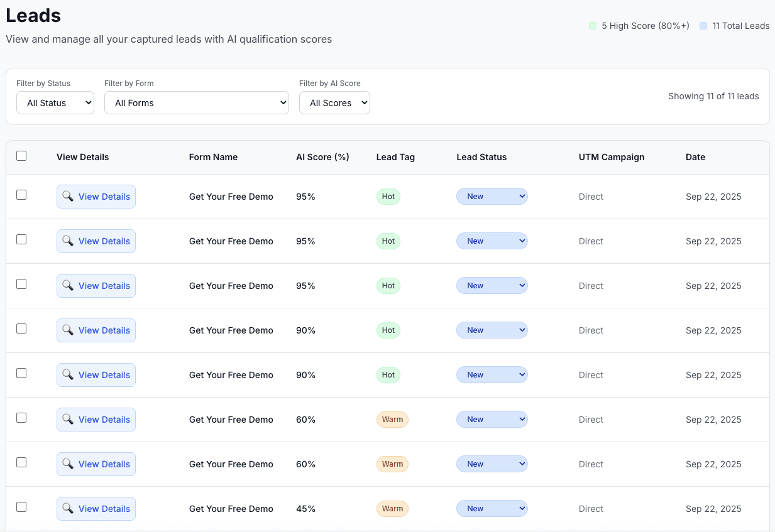Click the magnifier icon in the third lead row

tap(68, 286)
